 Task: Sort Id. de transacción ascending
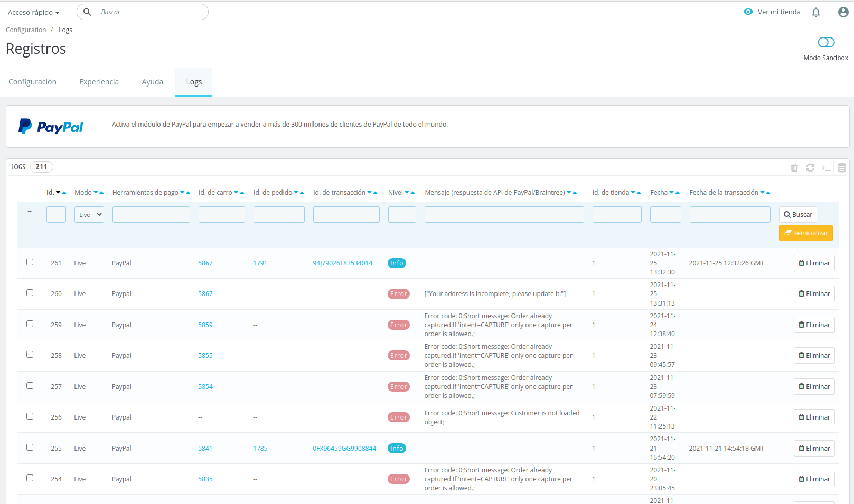pos(376,193)
